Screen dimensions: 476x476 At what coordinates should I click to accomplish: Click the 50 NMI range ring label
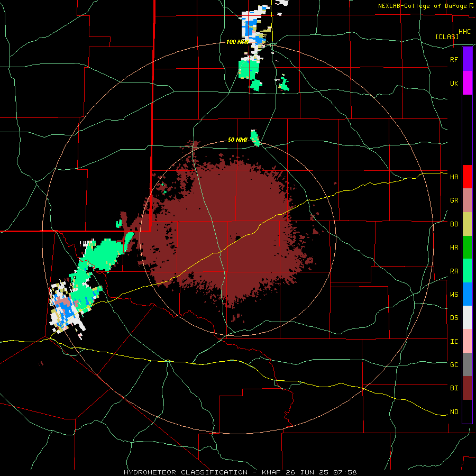point(237,140)
